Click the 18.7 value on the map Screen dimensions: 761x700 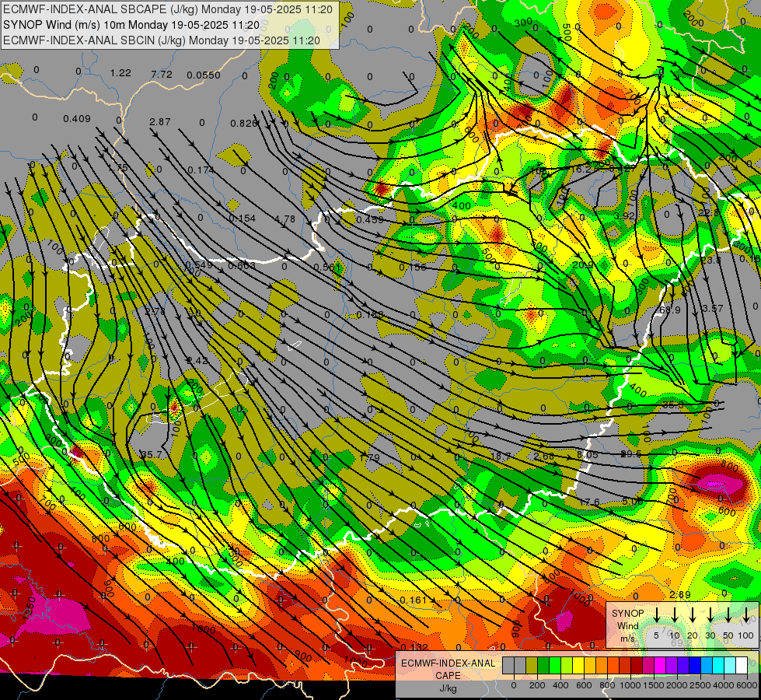click(501, 456)
